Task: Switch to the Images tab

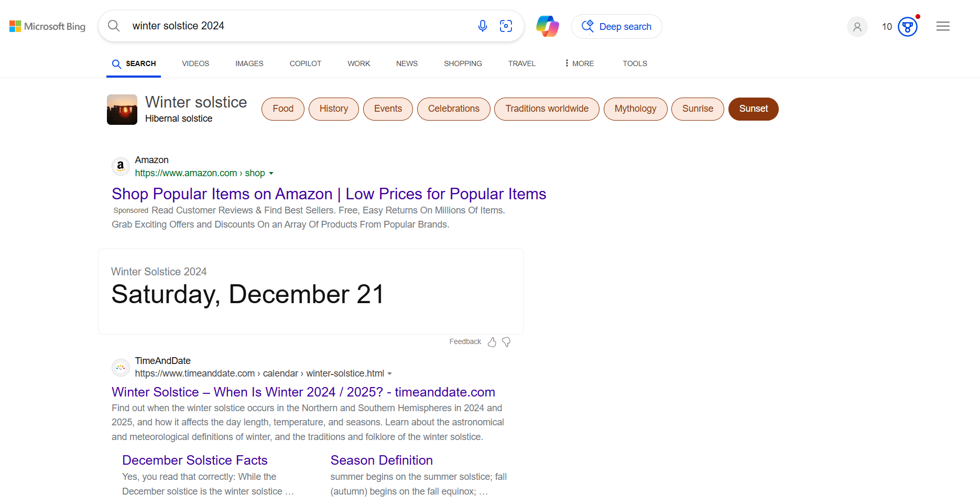Action: pos(249,63)
